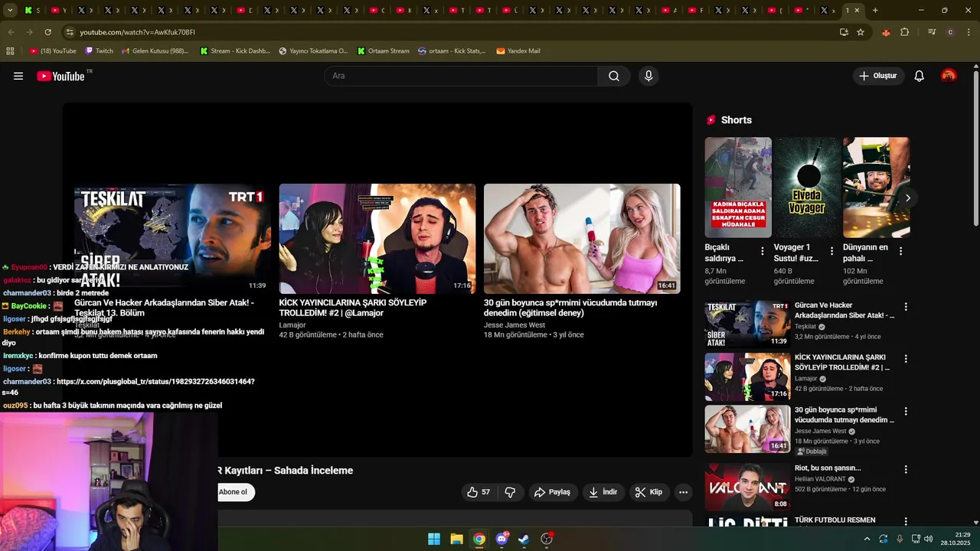980x551 pixels.
Task: Open Chrome extensions puzzle icon
Action: [x=905, y=32]
